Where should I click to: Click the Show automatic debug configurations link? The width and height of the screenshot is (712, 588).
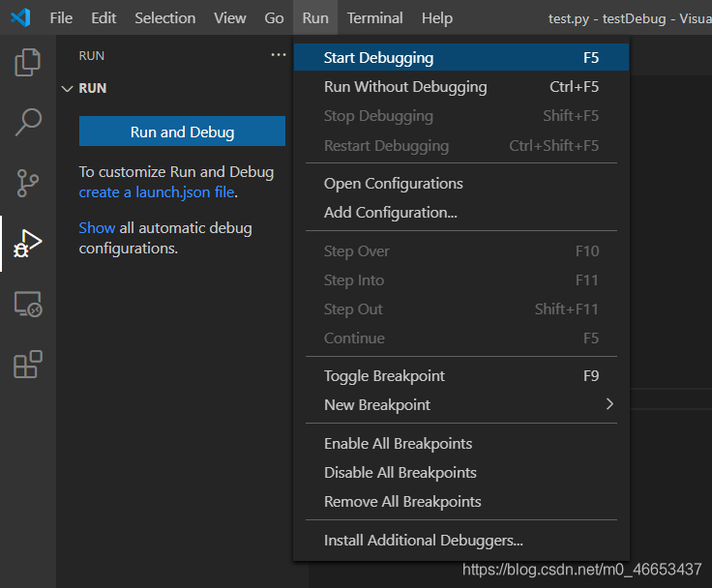pos(97,228)
